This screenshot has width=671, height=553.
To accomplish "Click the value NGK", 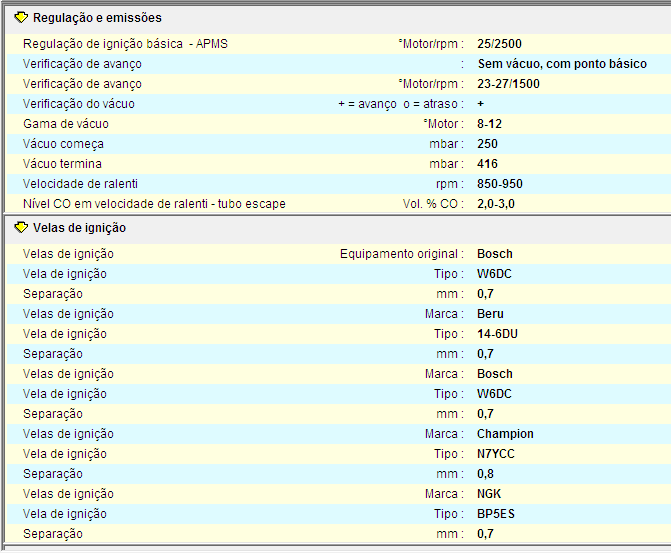I will pyautogui.click(x=489, y=494).
